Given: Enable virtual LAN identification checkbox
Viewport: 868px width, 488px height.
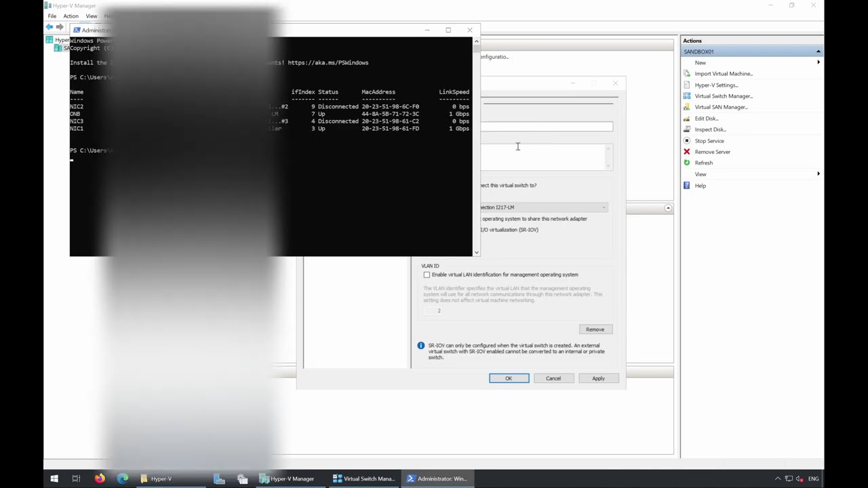Looking at the screenshot, I should [427, 274].
